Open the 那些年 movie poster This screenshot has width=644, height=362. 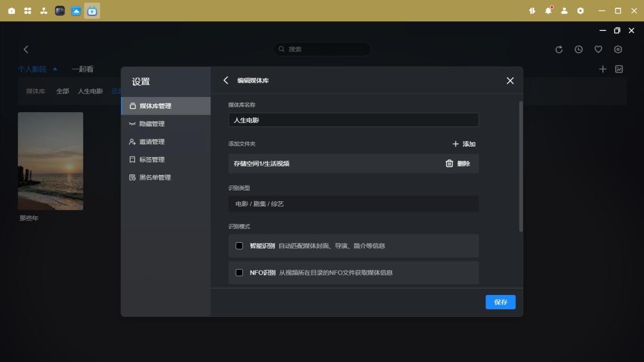[x=51, y=160]
